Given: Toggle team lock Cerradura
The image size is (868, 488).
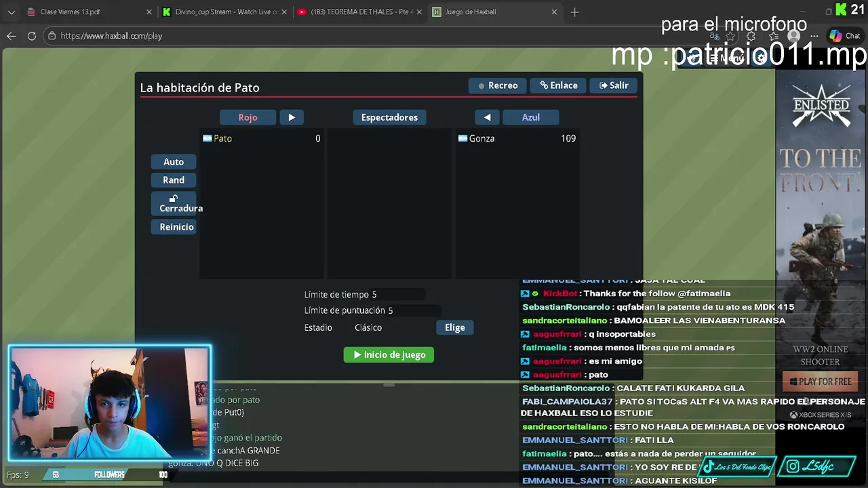Looking at the screenshot, I should pos(174,203).
